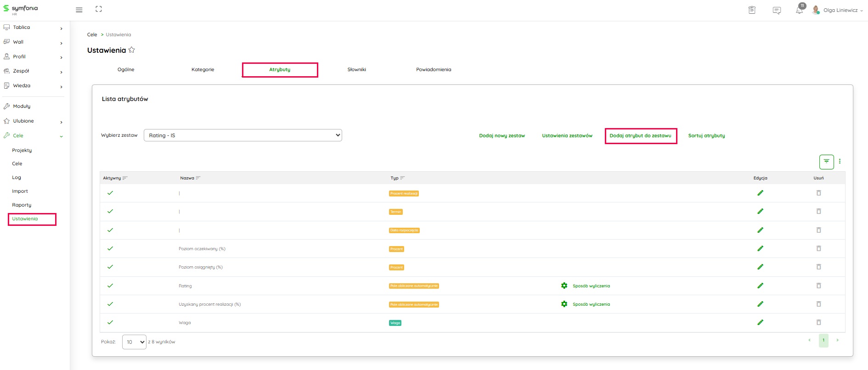Delete the Waga attribute trash icon
This screenshot has height=370, width=868.
click(x=818, y=322)
